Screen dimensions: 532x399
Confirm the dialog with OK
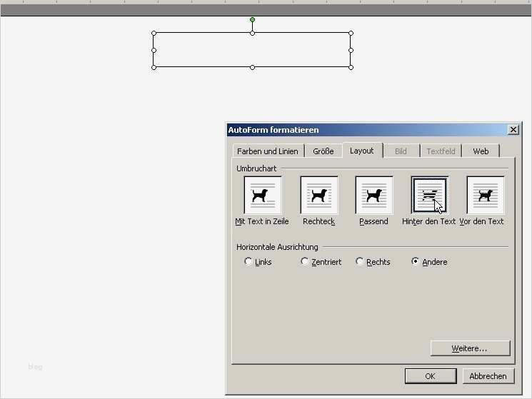coord(430,376)
